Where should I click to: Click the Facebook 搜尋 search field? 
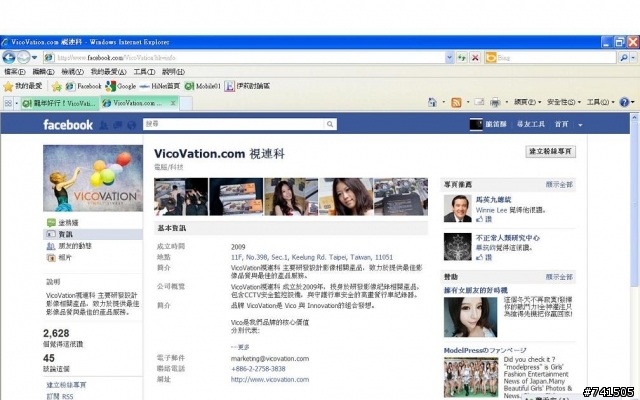tap(233, 124)
